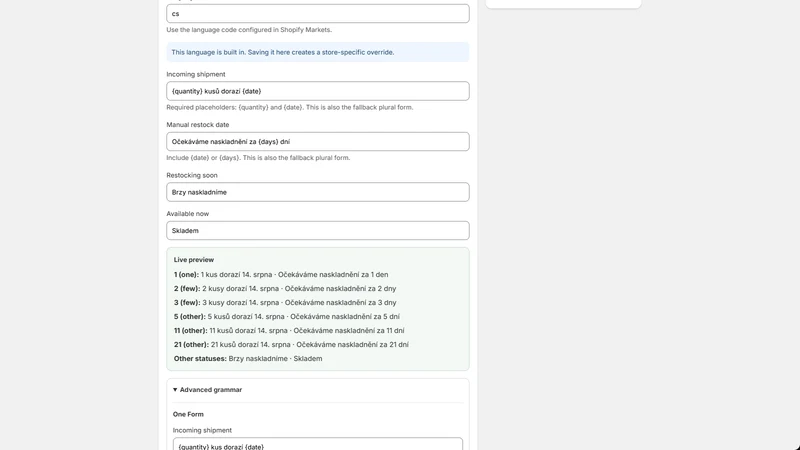Click the 'One Form' heading
Viewport: 800px width, 450px height.
pos(188,414)
